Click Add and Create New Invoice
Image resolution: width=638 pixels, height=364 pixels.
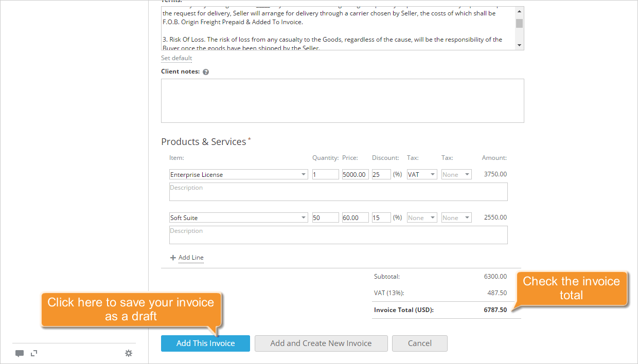coord(321,343)
